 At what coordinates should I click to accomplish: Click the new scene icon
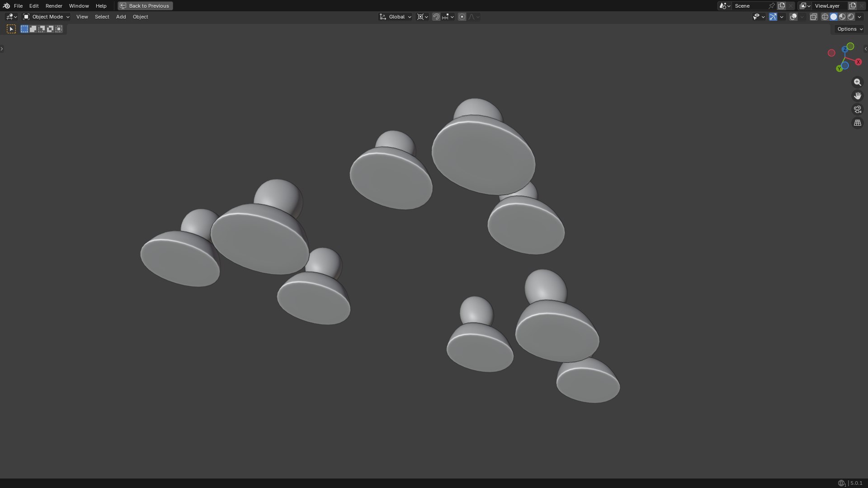tap(782, 6)
